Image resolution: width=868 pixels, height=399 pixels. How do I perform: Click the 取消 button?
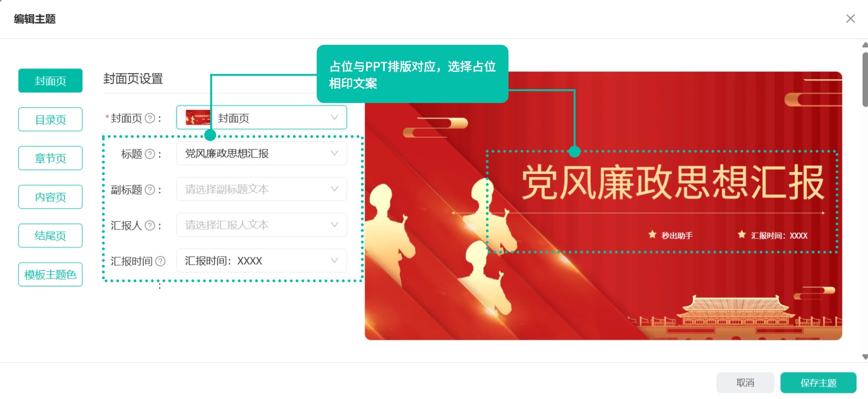pyautogui.click(x=745, y=383)
